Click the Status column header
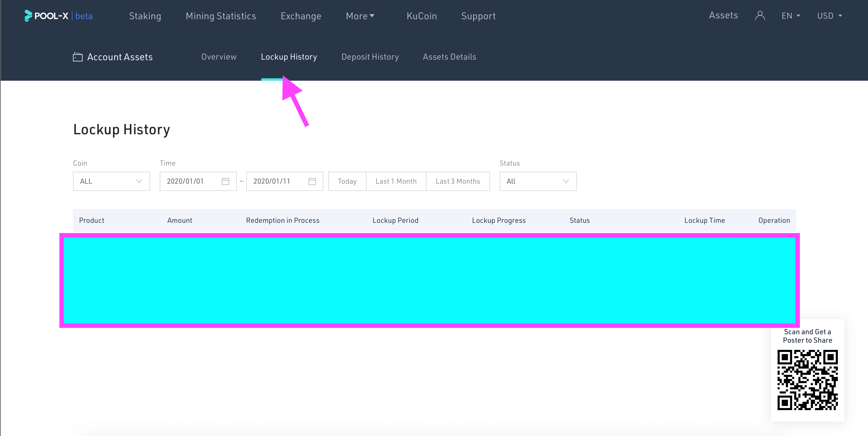This screenshot has height=436, width=868. (580, 220)
